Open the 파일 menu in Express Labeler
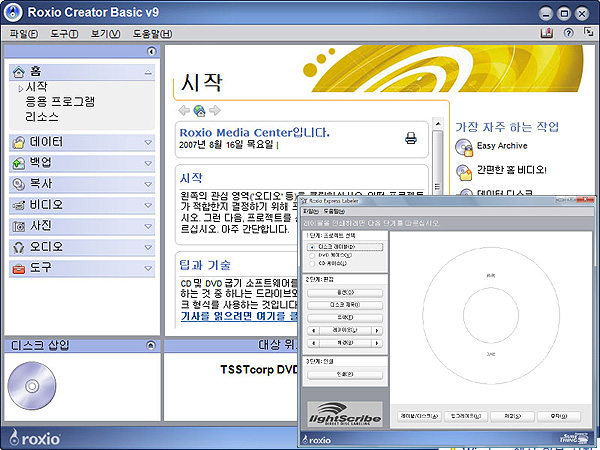 tap(311, 211)
